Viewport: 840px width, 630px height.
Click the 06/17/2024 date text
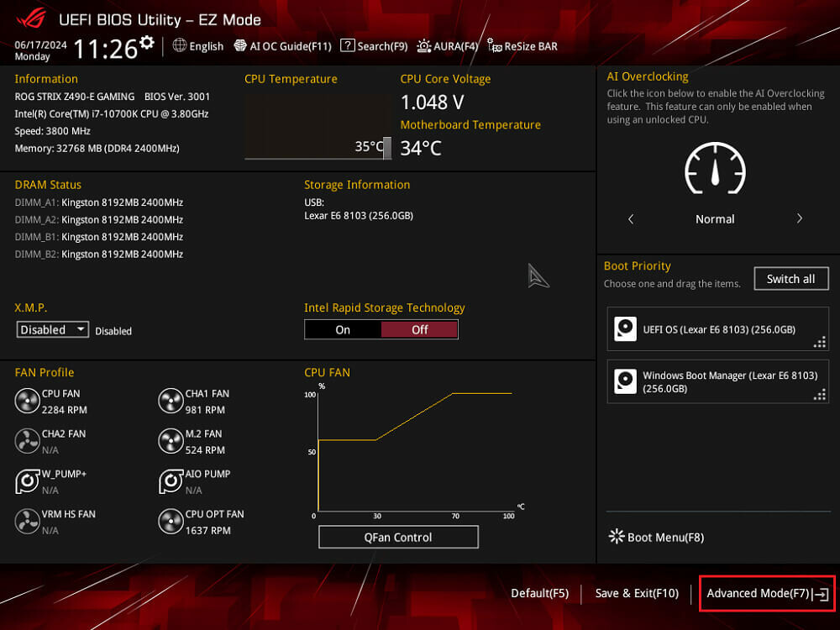tap(40, 45)
